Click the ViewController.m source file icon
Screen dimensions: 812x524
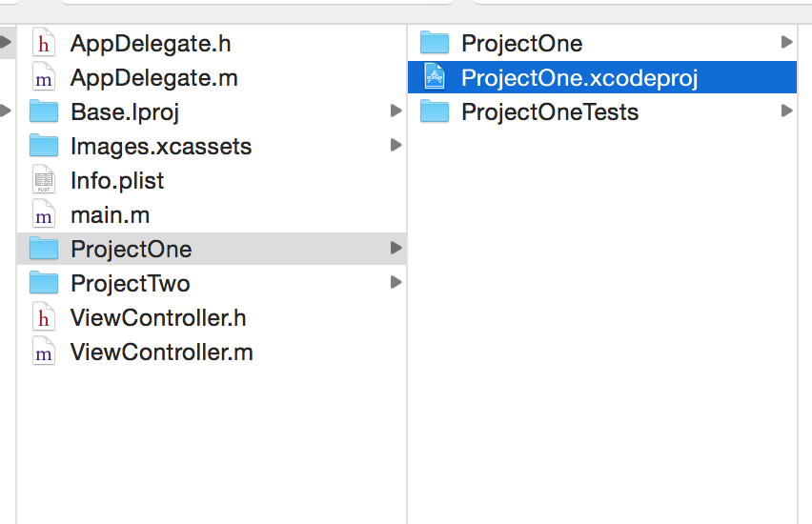(x=44, y=353)
